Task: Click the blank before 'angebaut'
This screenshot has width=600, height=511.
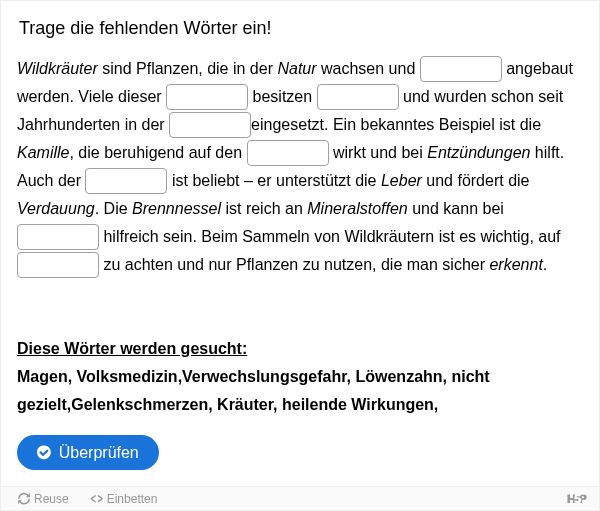Action: click(461, 69)
